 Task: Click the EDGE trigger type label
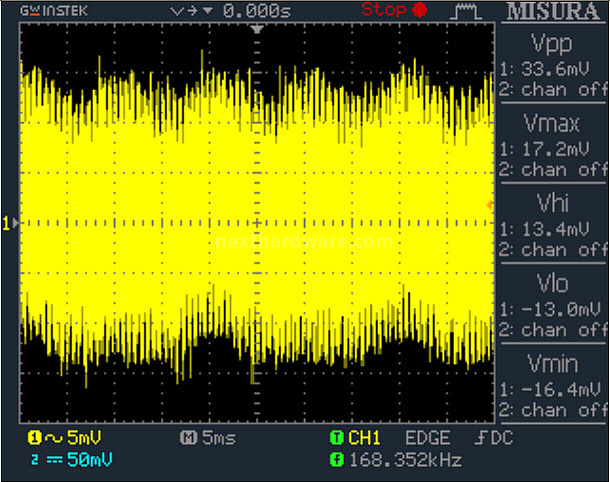pos(428,438)
